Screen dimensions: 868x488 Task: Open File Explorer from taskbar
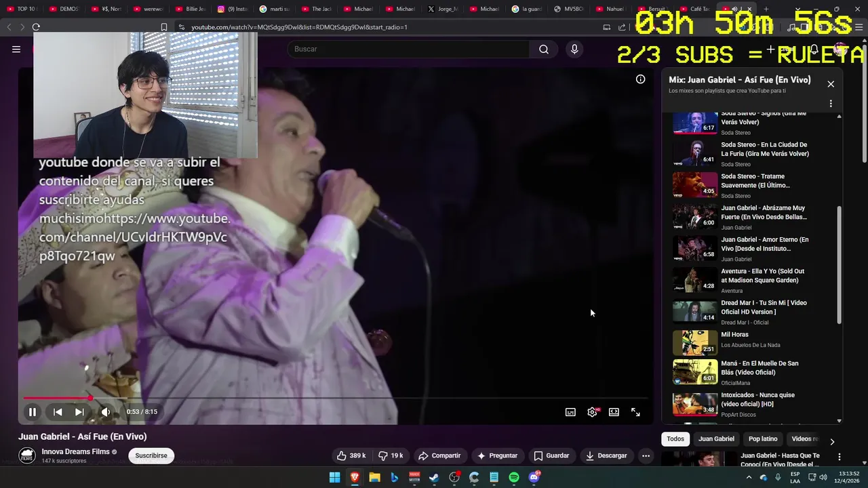click(x=374, y=477)
